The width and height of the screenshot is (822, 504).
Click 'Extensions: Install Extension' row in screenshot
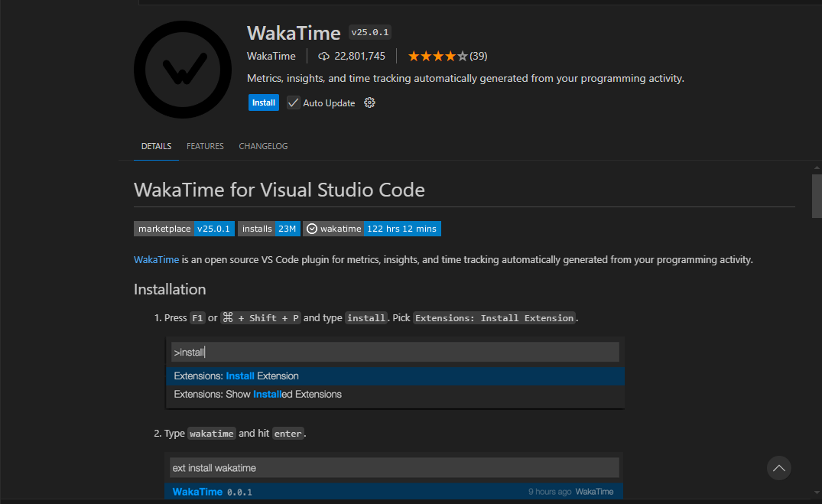[395, 376]
